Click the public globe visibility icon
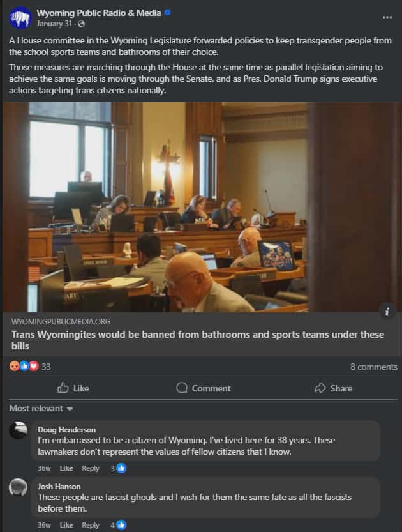Image resolution: width=402 pixels, height=532 pixels. [x=81, y=24]
